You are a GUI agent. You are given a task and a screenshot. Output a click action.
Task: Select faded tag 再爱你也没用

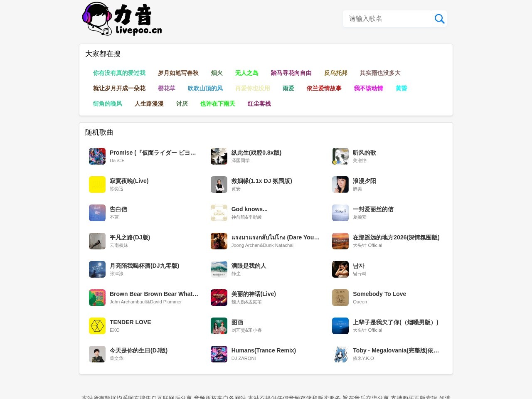pos(253,88)
